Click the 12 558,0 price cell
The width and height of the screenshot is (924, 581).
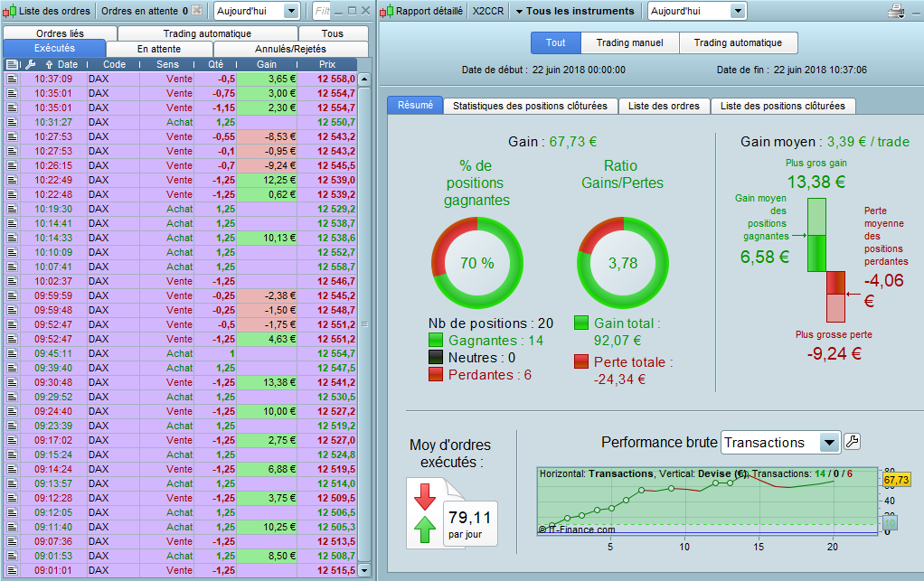tap(327, 79)
